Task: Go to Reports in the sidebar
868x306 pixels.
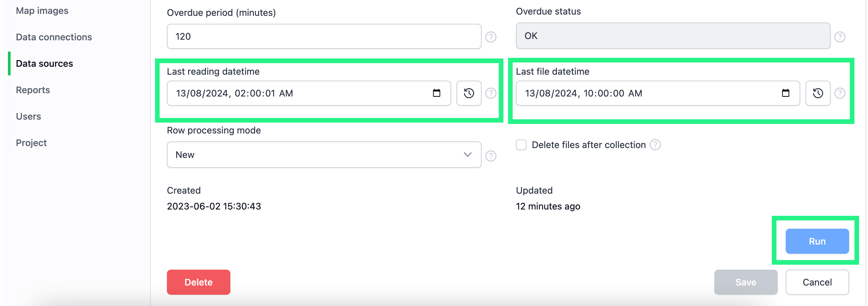Action: tap(33, 90)
